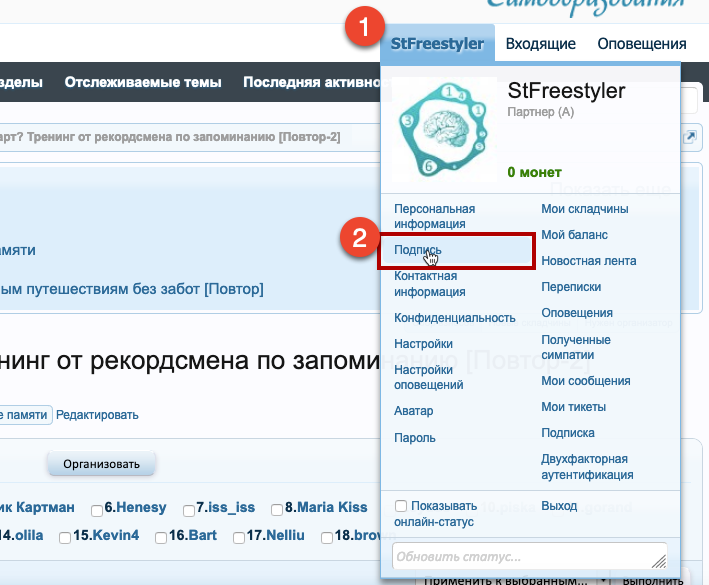Click Выход to log out

click(559, 506)
